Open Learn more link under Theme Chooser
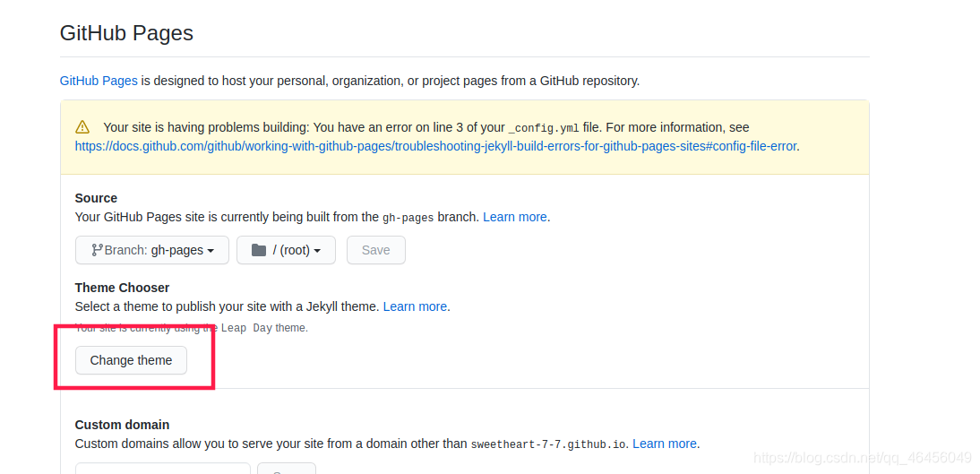The image size is (980, 474). [x=415, y=307]
